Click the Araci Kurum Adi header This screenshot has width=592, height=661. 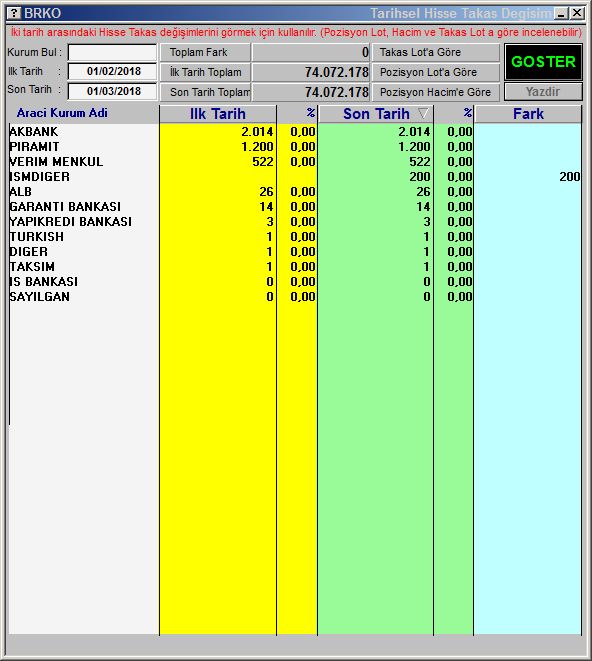[x=62, y=113]
